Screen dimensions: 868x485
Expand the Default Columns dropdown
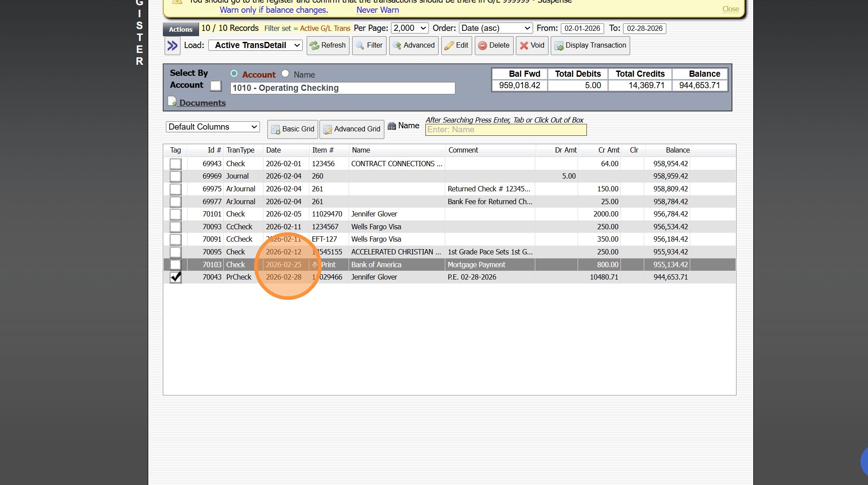pyautogui.click(x=213, y=127)
